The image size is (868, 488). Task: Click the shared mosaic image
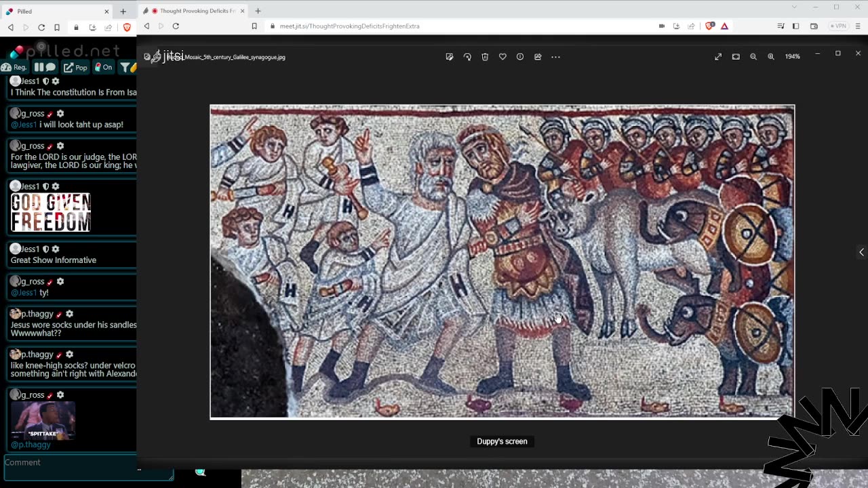[502, 262]
